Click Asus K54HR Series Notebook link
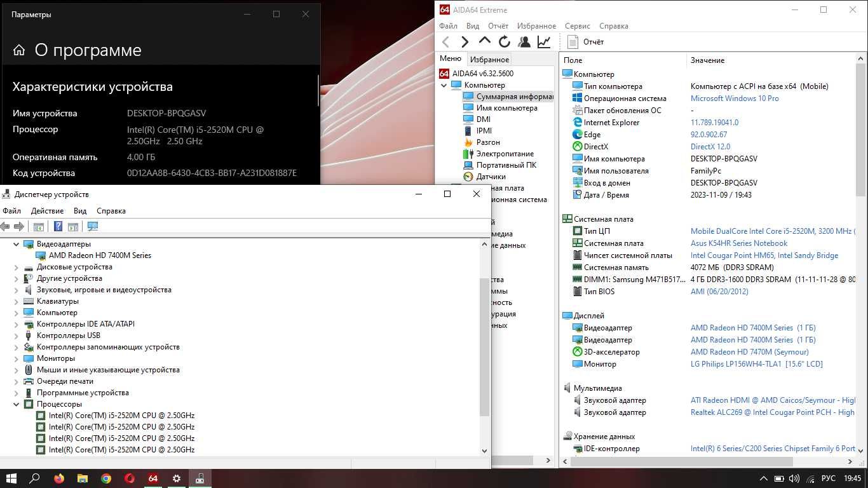This screenshot has height=488, width=868. 739,243
